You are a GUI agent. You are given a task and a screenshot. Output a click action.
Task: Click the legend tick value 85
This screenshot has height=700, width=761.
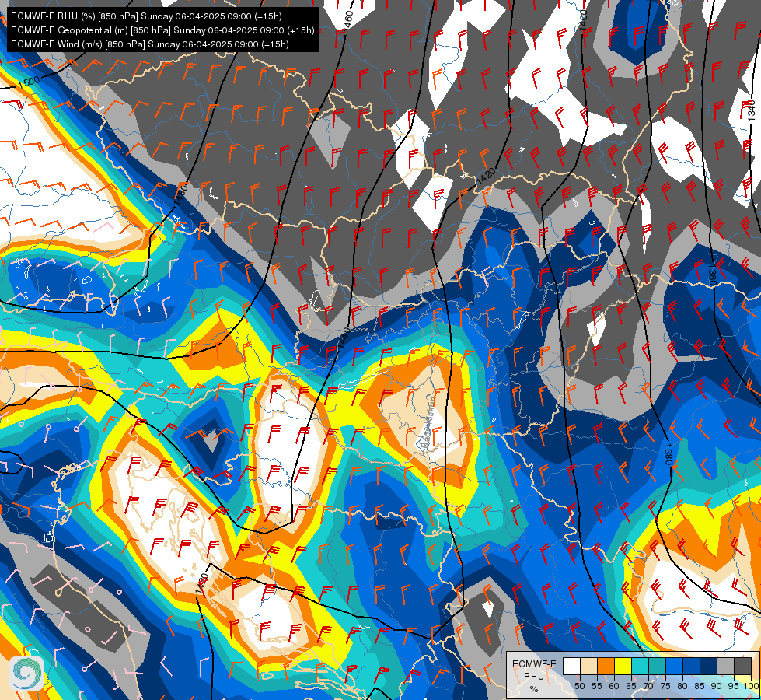click(x=700, y=686)
